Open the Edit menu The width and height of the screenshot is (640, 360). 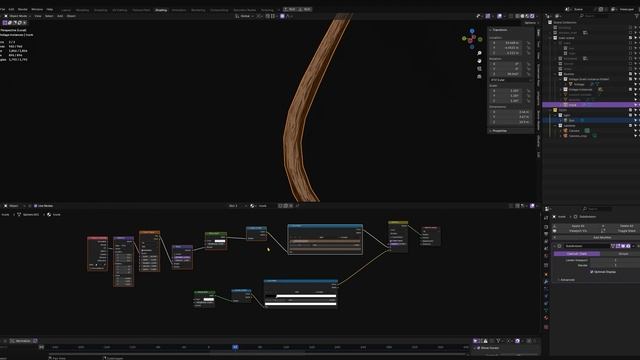(x=11, y=9)
